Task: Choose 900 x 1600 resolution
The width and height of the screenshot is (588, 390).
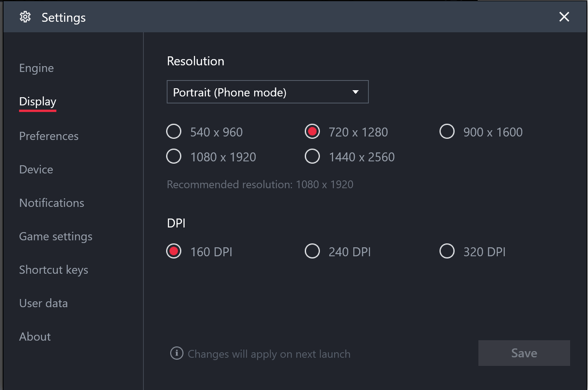Action: point(447,131)
